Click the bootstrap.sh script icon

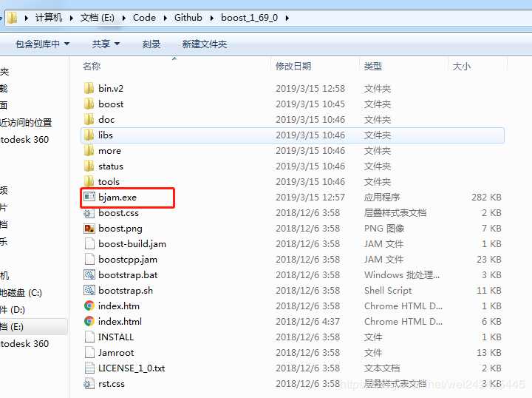(89, 290)
